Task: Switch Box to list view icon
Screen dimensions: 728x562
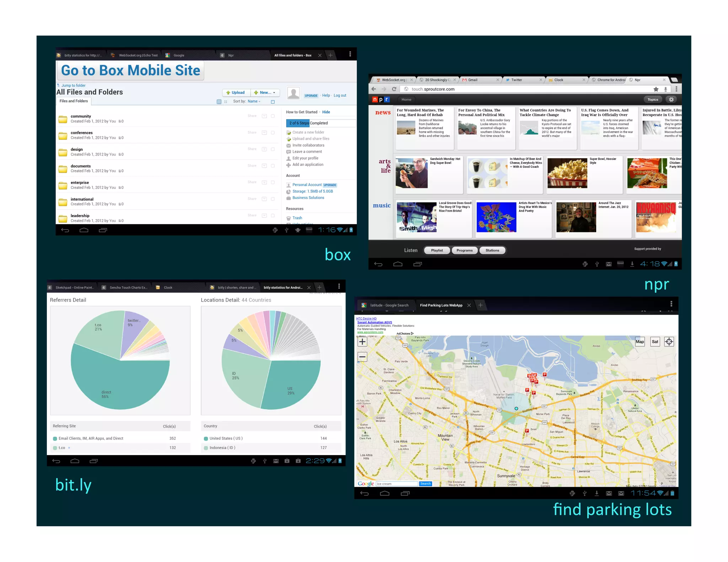Action: pos(219,102)
